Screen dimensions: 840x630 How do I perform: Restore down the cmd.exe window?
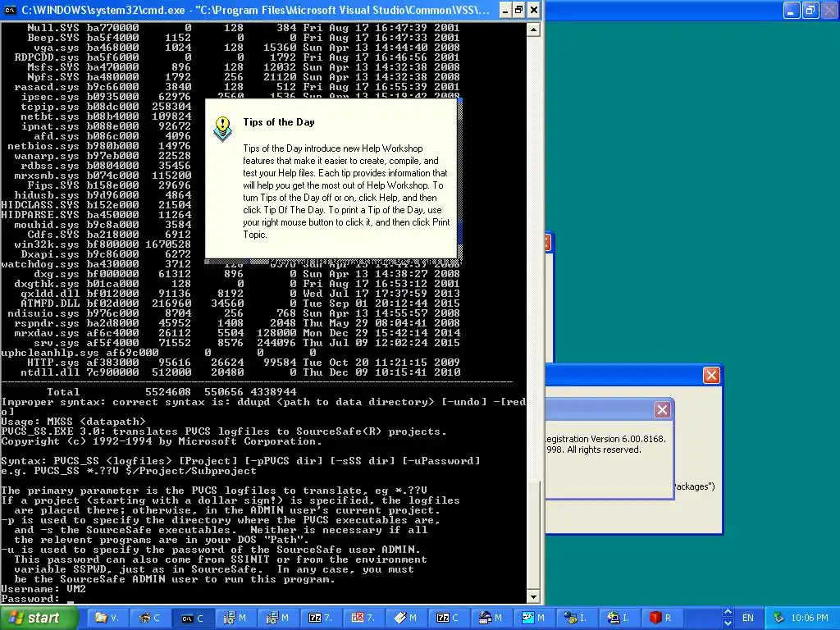[519, 10]
